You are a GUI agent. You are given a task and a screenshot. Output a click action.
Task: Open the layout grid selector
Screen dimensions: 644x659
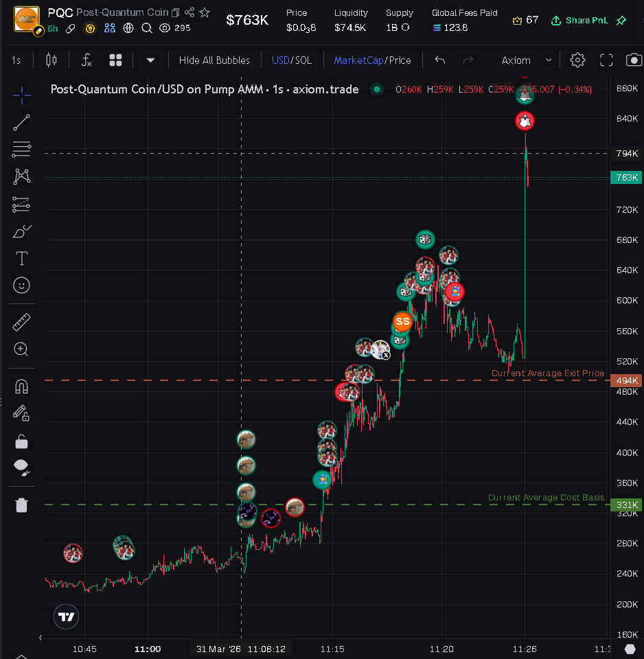pos(115,60)
